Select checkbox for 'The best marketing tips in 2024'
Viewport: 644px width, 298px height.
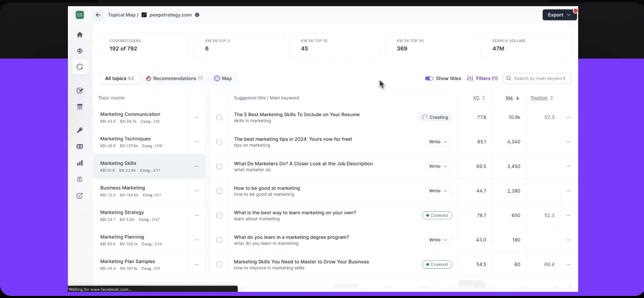tap(219, 142)
